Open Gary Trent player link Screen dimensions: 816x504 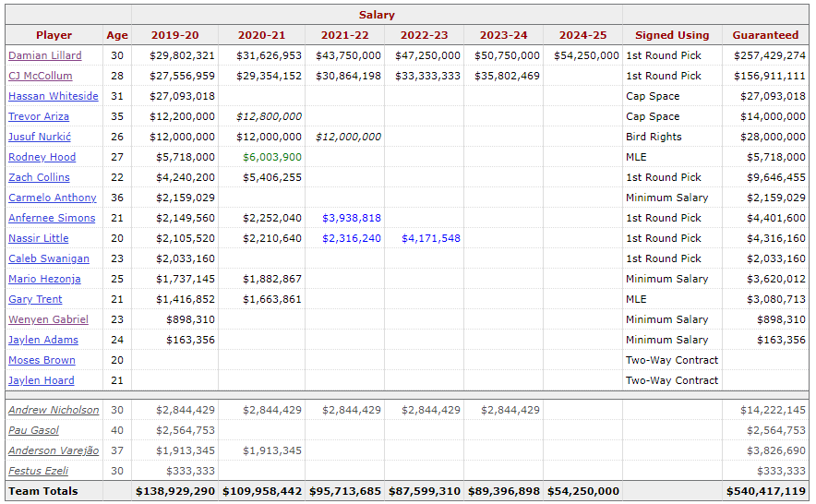coord(35,299)
